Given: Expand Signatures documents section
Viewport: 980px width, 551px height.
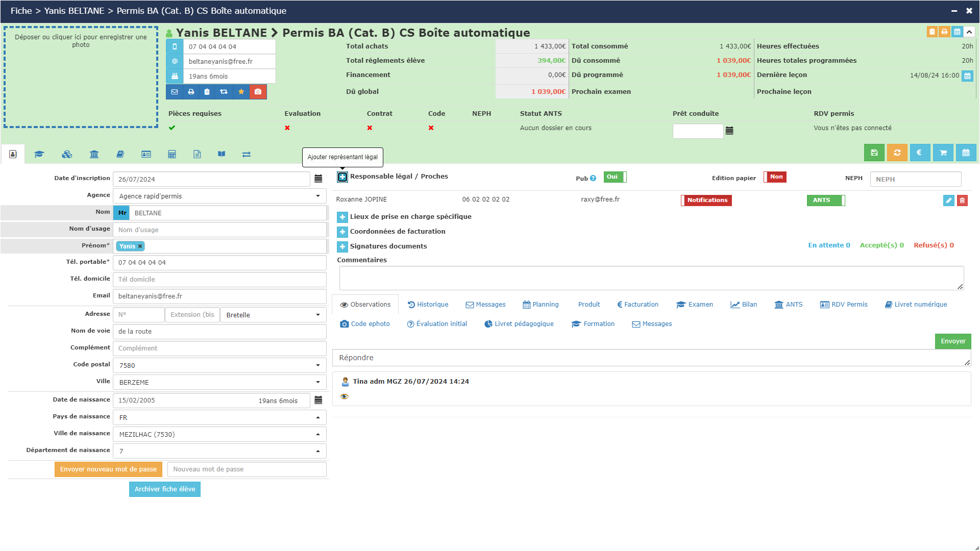Looking at the screenshot, I should 342,246.
